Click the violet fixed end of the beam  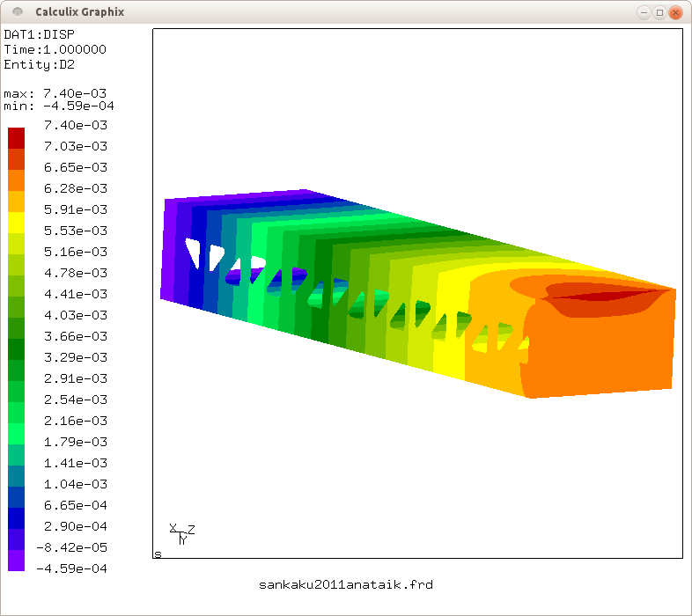point(169,249)
